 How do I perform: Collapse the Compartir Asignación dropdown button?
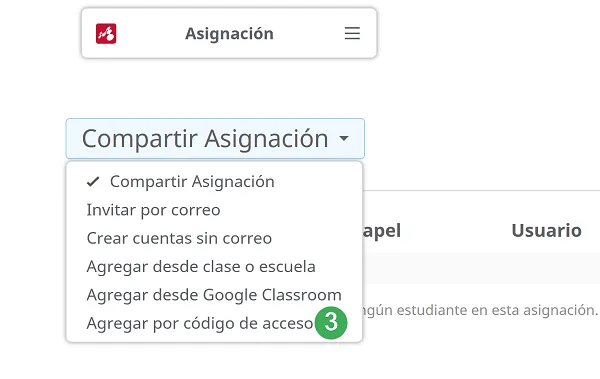pyautogui.click(x=215, y=139)
